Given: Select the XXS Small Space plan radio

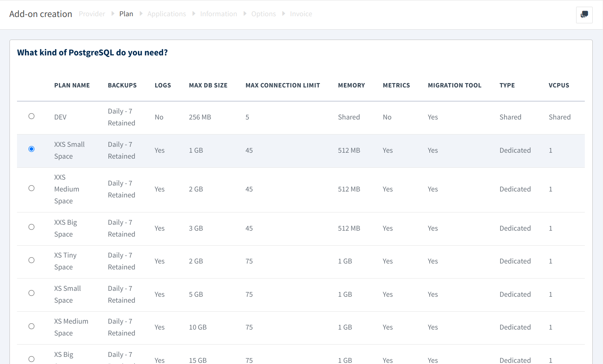Looking at the screenshot, I should coord(32,149).
